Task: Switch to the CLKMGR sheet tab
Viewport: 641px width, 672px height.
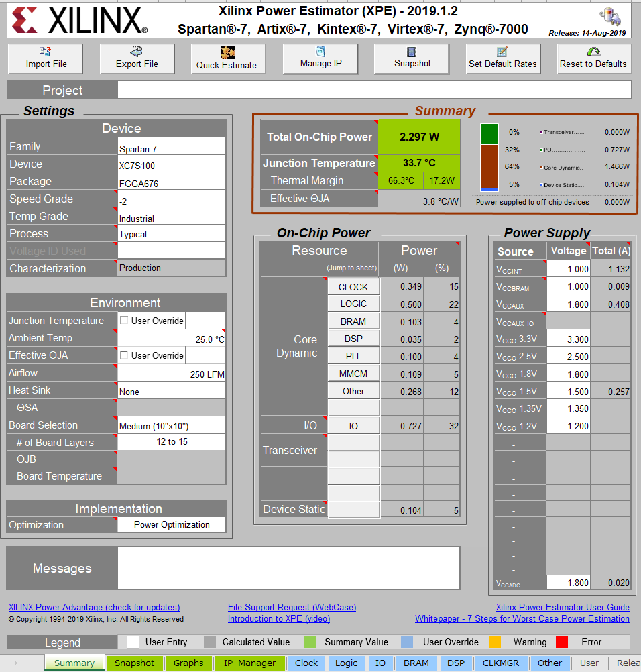Action: point(501,663)
